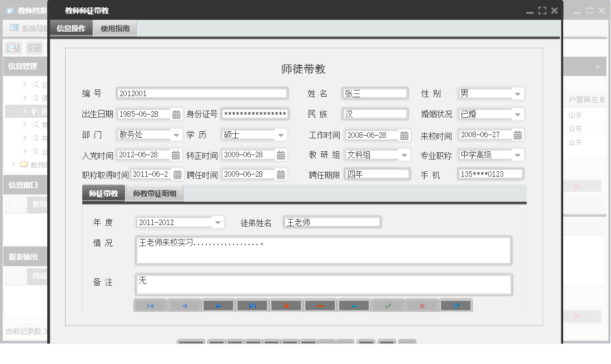Image resolution: width=611 pixels, height=364 pixels.
Task: Open calendar picker for 来校时间
Action: click(x=518, y=135)
